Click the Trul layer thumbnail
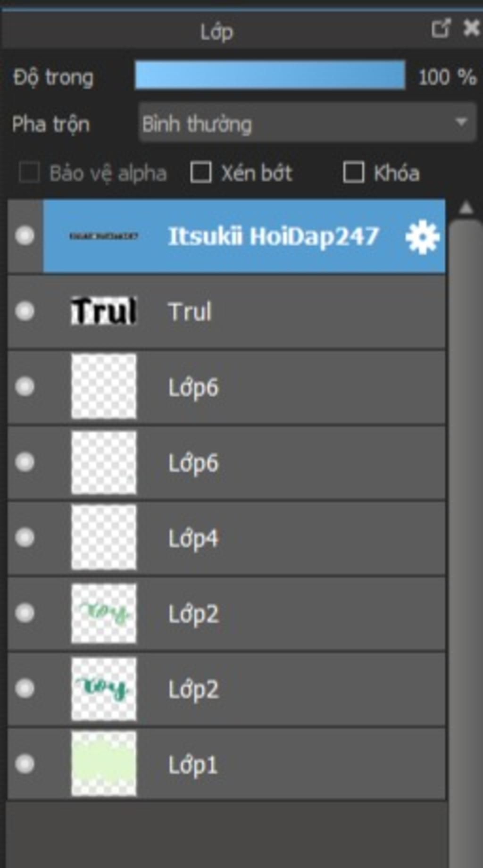The height and width of the screenshot is (868, 483). pyautogui.click(x=104, y=311)
